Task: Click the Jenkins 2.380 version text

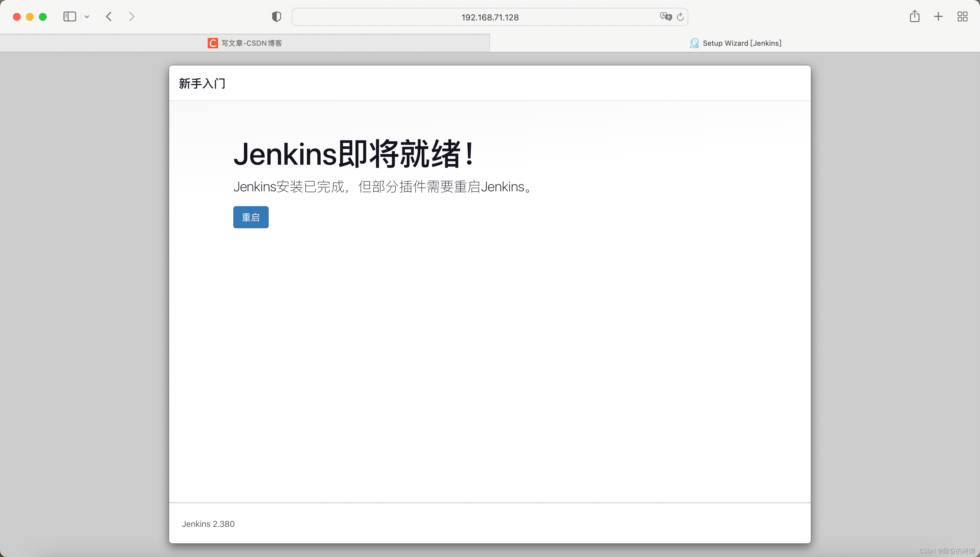Action: point(208,524)
